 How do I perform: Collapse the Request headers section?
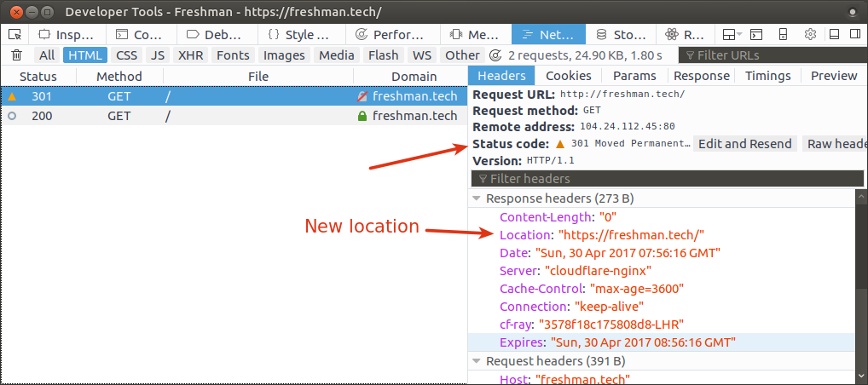pos(477,361)
